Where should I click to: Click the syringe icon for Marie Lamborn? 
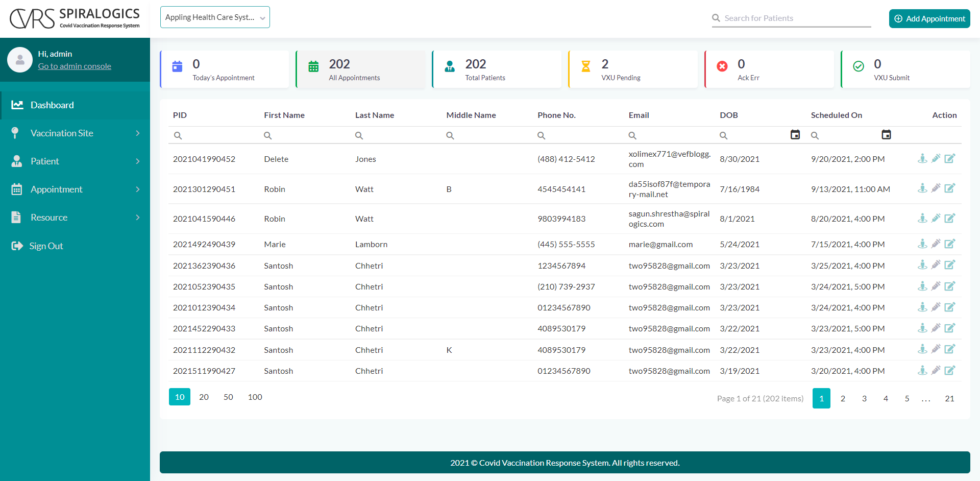[936, 244]
